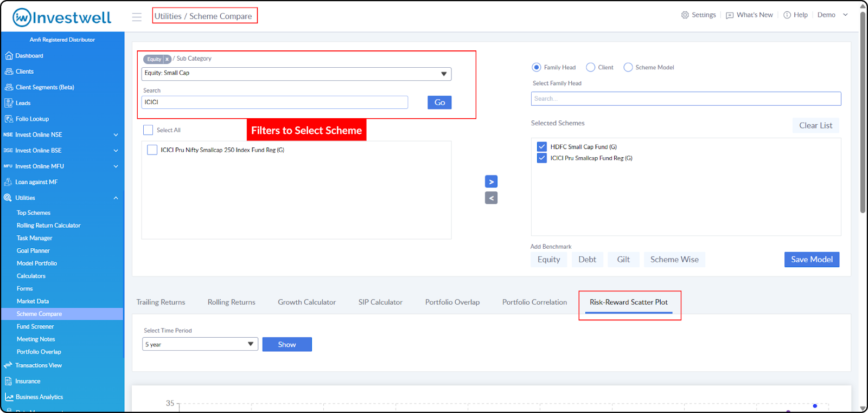Screen dimensions: 868x413
Task: Open the Portfolio Overlap tab
Action: [x=452, y=302]
